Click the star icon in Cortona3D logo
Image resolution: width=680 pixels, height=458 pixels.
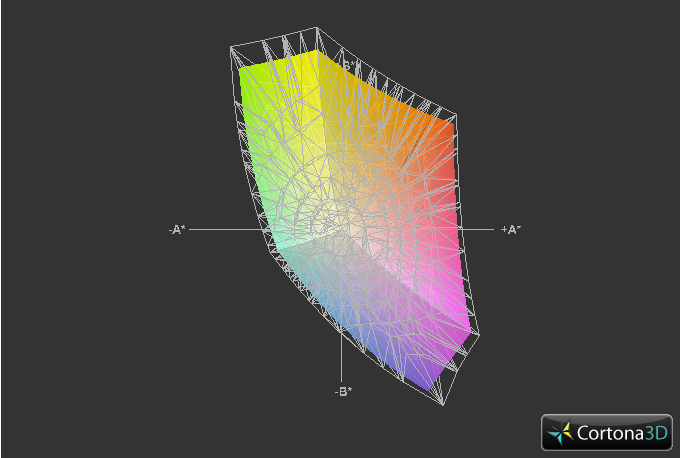click(560, 433)
